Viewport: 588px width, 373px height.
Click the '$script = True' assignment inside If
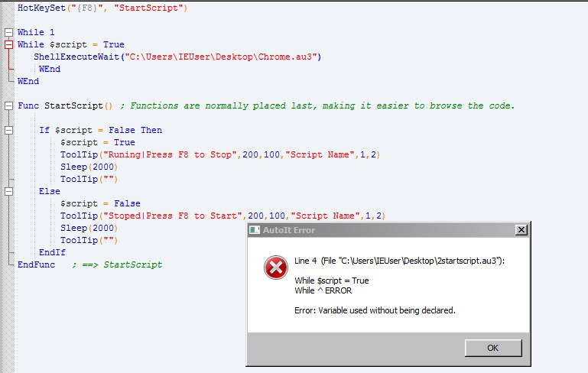pos(98,142)
